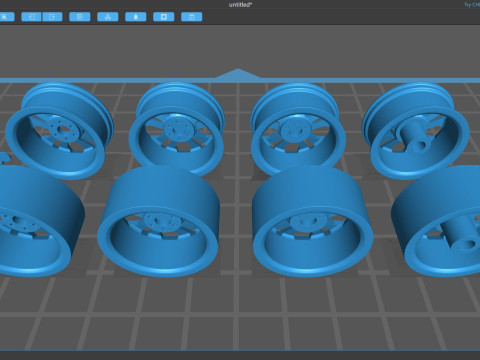Viewport: 480px width, 360px height.
Task: Click the 'Try CH...' link at top right
Action: tap(472, 5)
